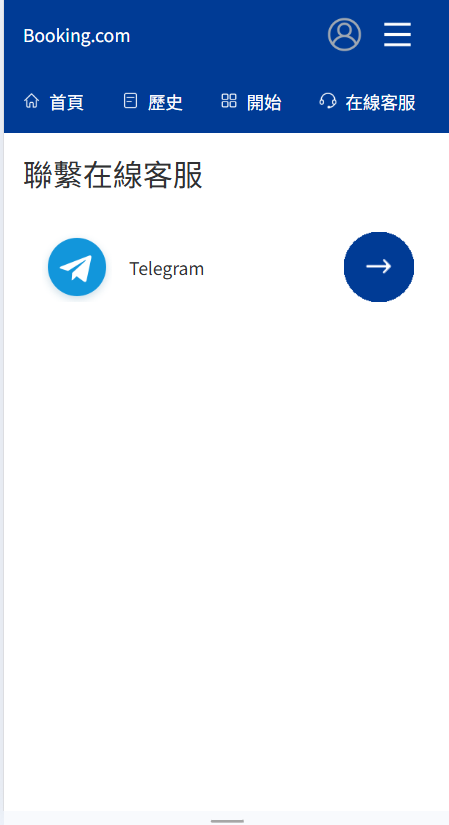This screenshot has width=449, height=825.
Task: Click the white arrow inside blue circle
Action: point(379,267)
